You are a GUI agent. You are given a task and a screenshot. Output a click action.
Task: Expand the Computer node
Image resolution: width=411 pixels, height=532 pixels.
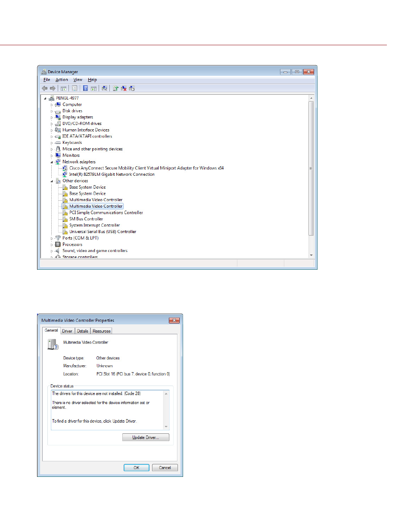click(x=52, y=105)
